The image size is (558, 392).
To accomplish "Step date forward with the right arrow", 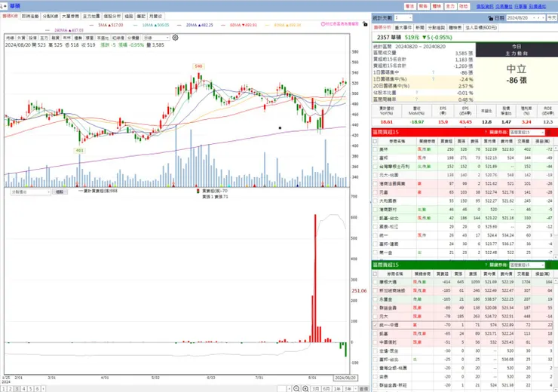I will 543,18.
